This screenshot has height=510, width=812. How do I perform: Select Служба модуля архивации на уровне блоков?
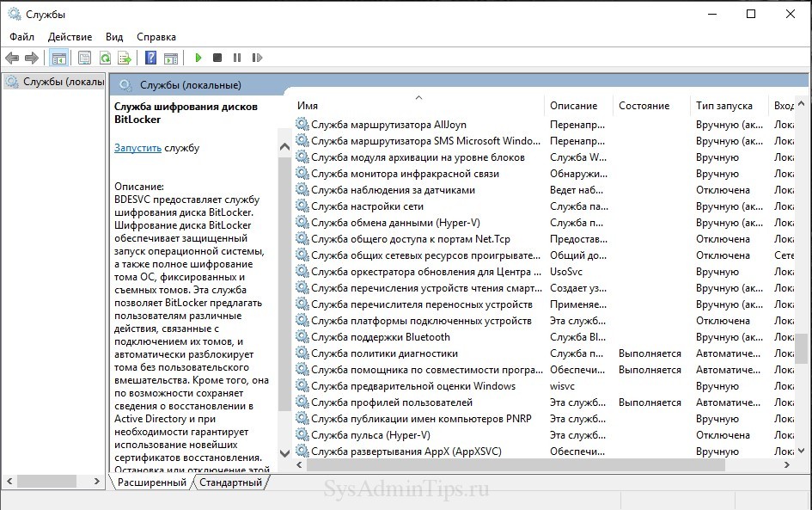point(418,157)
